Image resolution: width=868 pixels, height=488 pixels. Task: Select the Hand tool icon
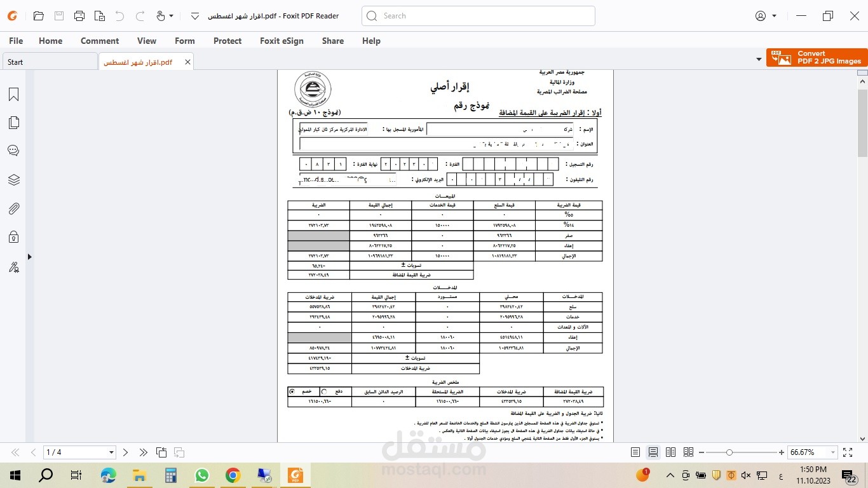[x=160, y=16]
